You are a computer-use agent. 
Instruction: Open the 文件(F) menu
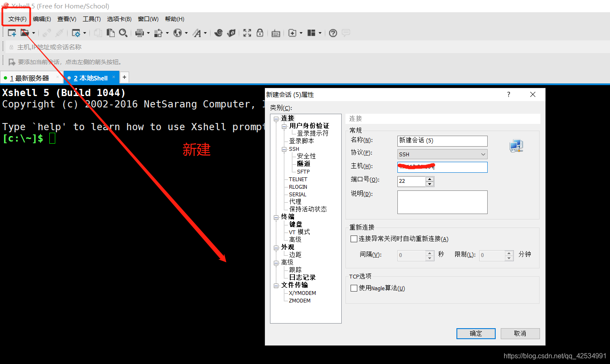(x=17, y=19)
